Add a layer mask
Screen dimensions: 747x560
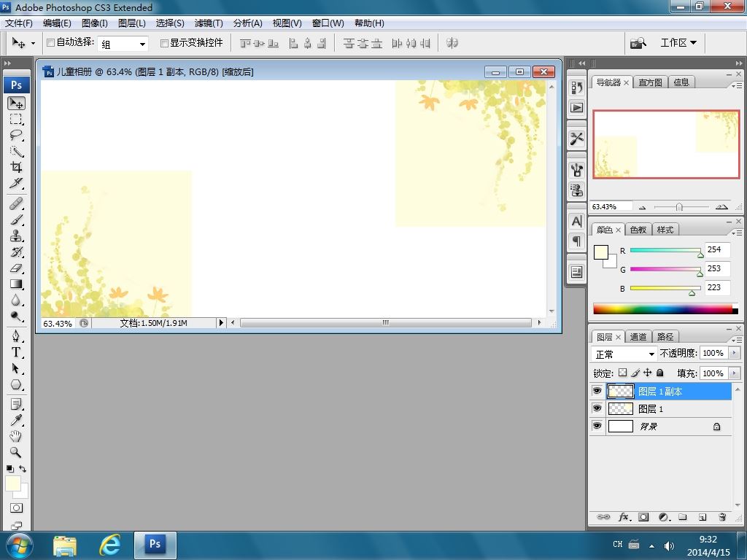(x=643, y=517)
